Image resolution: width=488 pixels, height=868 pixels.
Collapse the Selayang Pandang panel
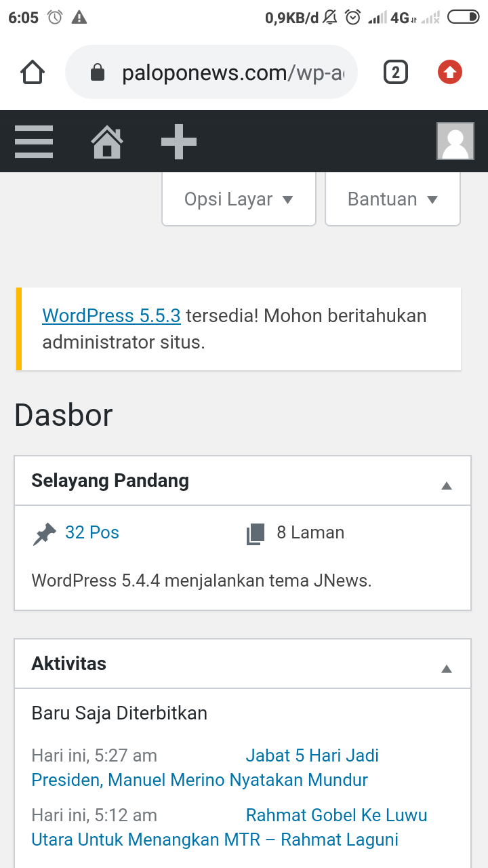tap(446, 486)
